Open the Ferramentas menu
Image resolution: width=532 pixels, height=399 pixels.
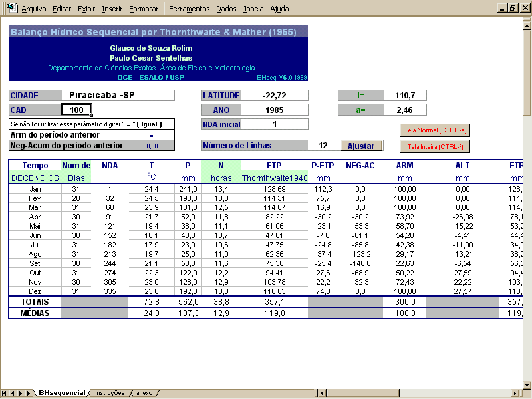(190, 9)
